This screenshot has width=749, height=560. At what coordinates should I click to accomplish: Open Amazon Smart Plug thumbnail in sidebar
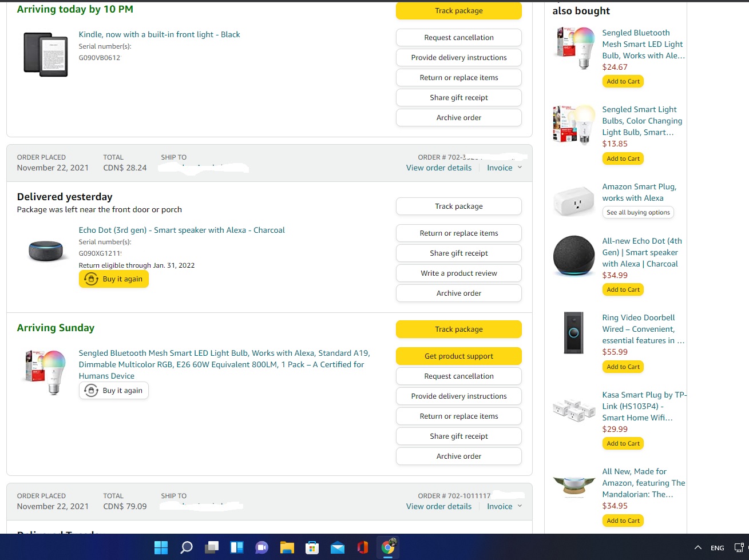click(574, 201)
